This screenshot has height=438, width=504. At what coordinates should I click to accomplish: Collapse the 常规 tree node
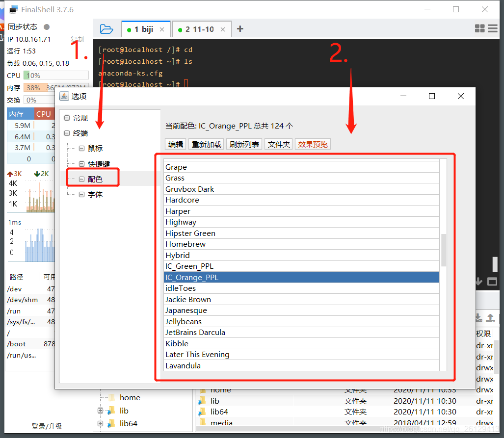pos(67,118)
